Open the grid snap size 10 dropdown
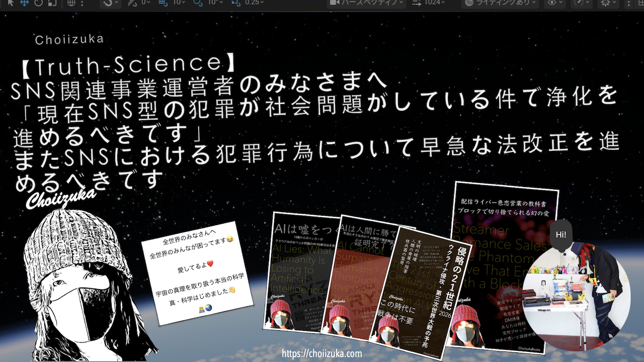Image resolution: width=644 pixels, height=362 pixels. point(178,3)
